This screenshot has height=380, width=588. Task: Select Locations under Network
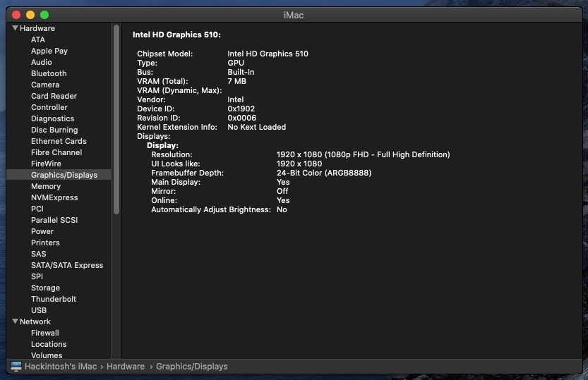49,344
